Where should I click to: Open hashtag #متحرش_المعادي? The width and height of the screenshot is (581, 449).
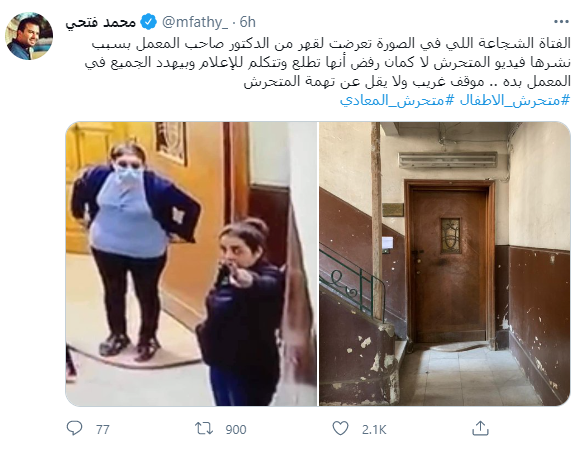pos(396,100)
